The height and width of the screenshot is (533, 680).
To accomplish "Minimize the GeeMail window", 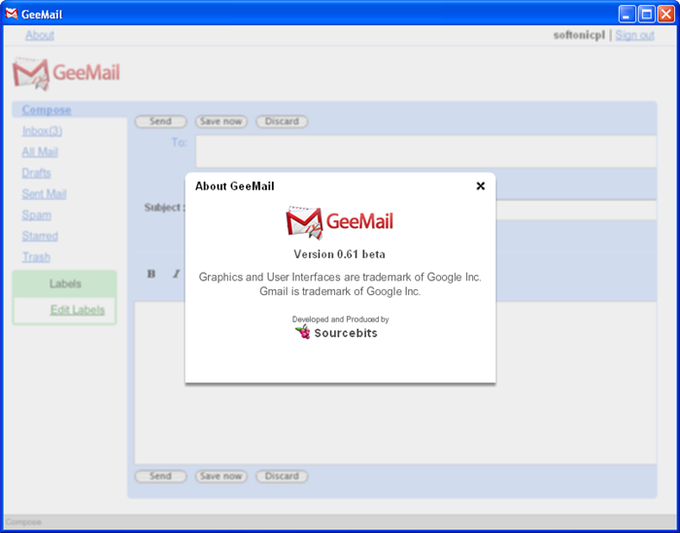I will click(626, 14).
